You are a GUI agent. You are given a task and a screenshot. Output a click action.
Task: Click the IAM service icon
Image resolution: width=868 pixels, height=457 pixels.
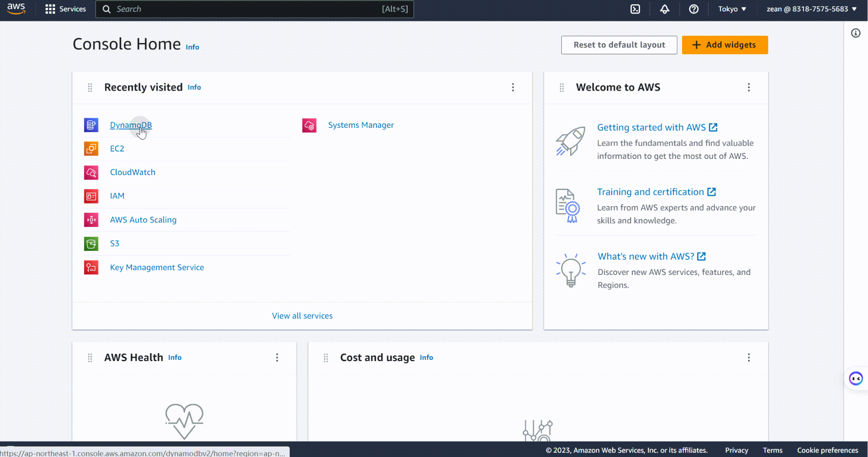pos(91,196)
